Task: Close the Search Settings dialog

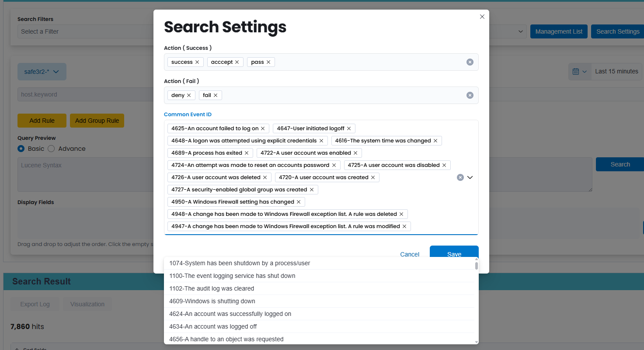Action: tap(482, 17)
